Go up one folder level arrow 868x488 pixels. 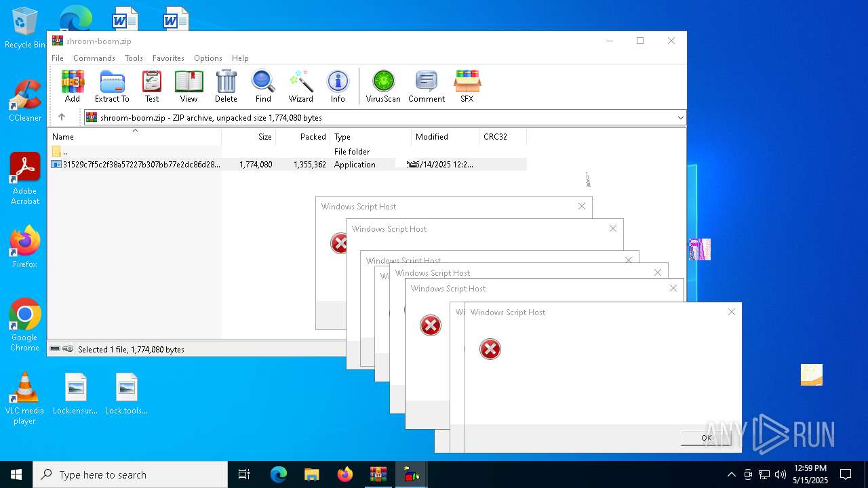[62, 117]
